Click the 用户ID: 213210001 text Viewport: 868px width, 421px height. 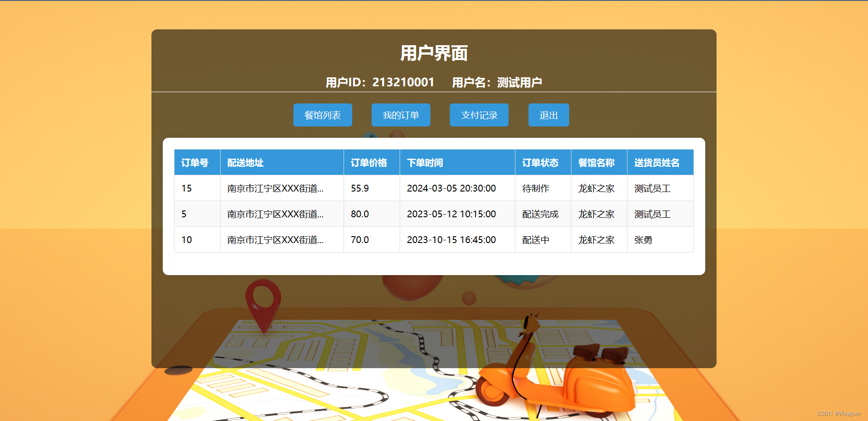[380, 82]
